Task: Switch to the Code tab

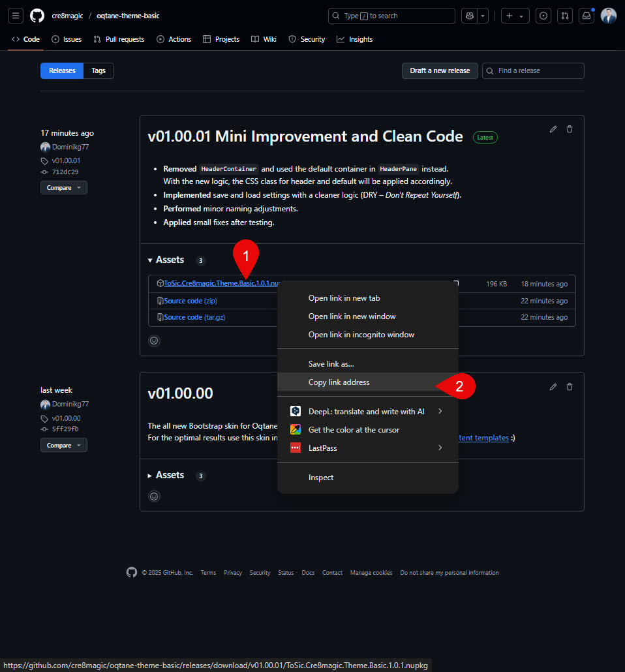Action: pyautogui.click(x=25, y=39)
